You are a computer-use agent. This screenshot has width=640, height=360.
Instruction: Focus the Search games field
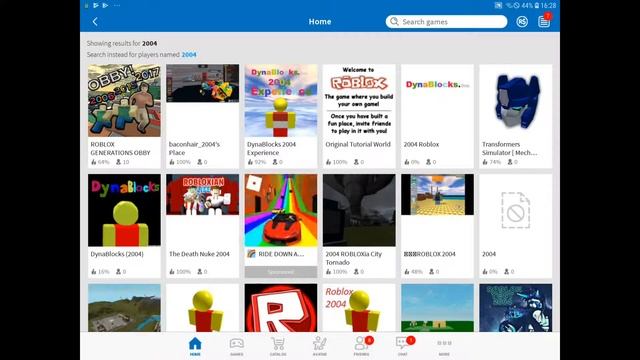pos(446,22)
